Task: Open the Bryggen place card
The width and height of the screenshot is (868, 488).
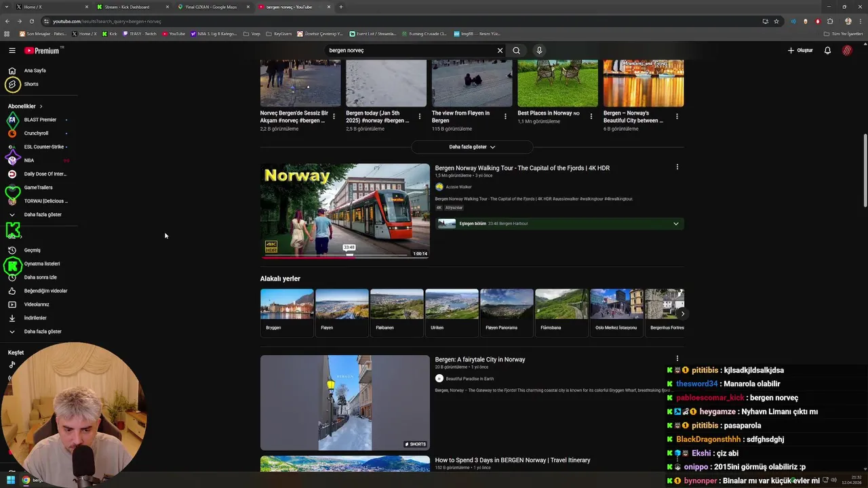Action: 287,312
